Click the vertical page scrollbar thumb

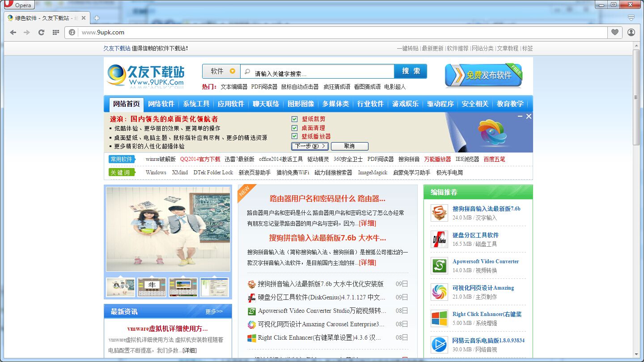point(636,97)
